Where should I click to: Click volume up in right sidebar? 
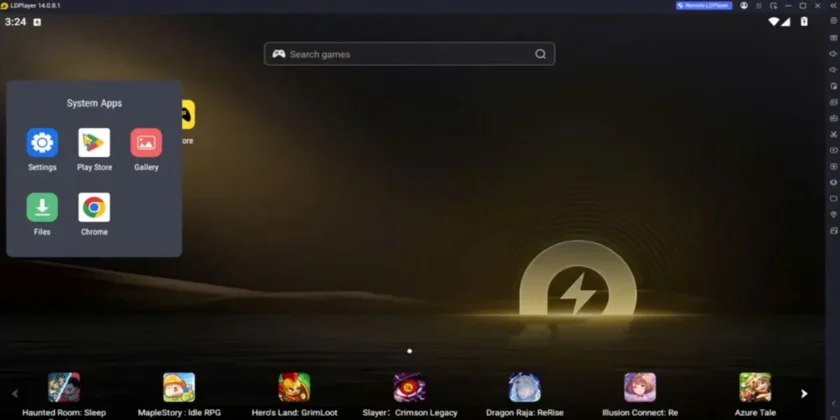coord(834,54)
